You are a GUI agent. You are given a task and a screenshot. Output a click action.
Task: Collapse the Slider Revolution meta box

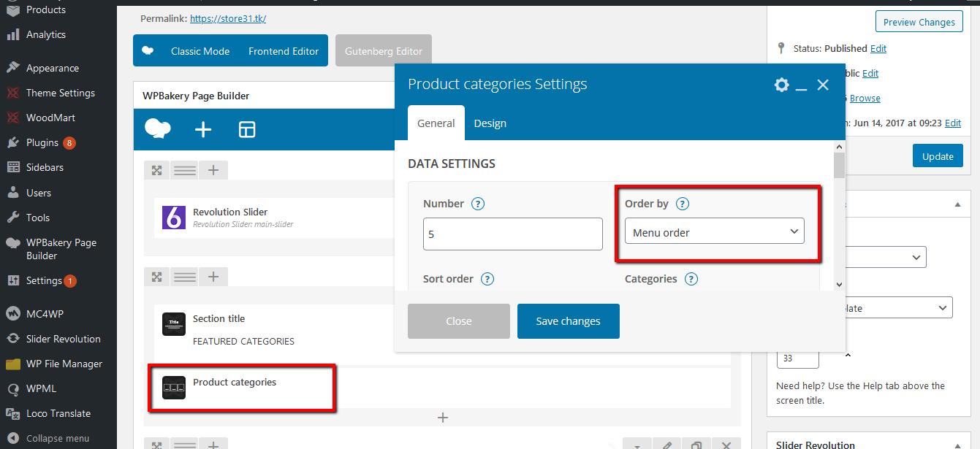958,445
